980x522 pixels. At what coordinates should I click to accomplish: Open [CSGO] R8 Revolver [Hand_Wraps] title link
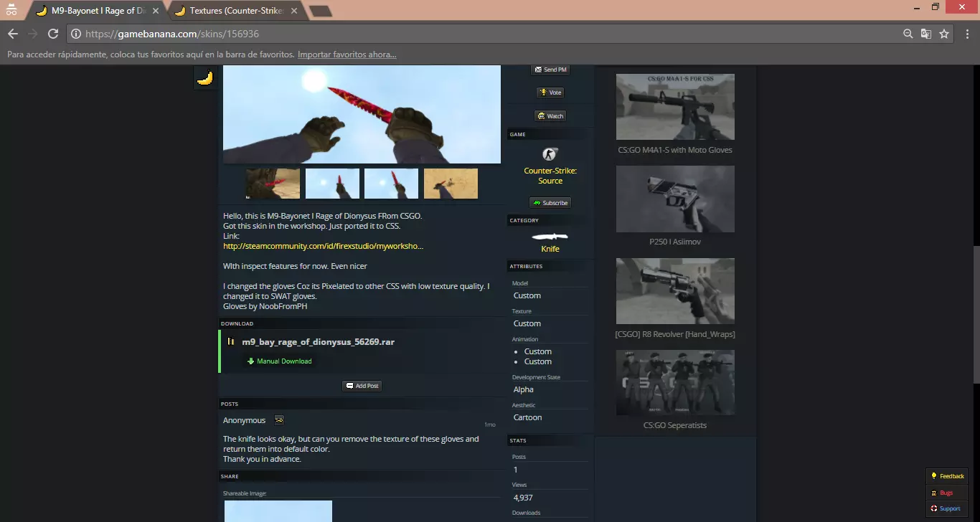(675, 334)
